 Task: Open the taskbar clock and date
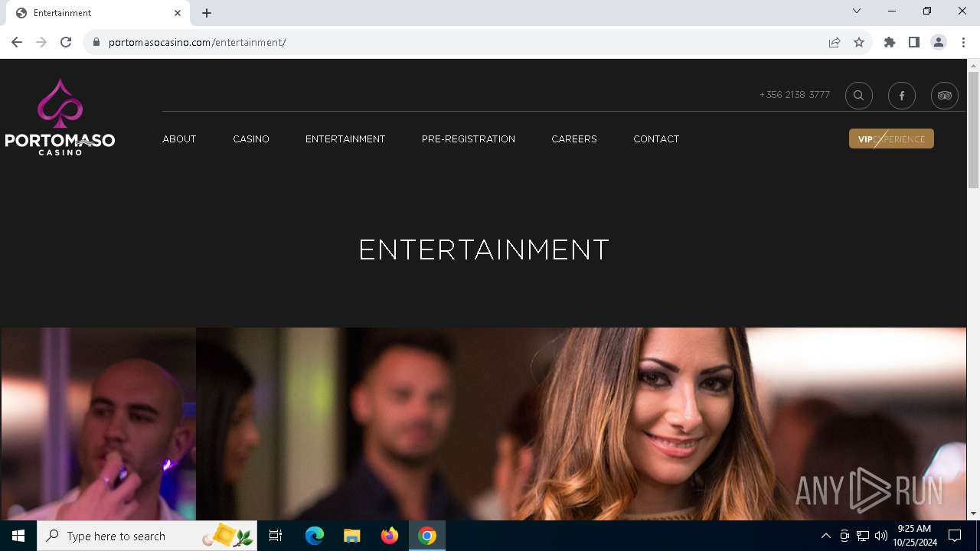click(x=914, y=536)
